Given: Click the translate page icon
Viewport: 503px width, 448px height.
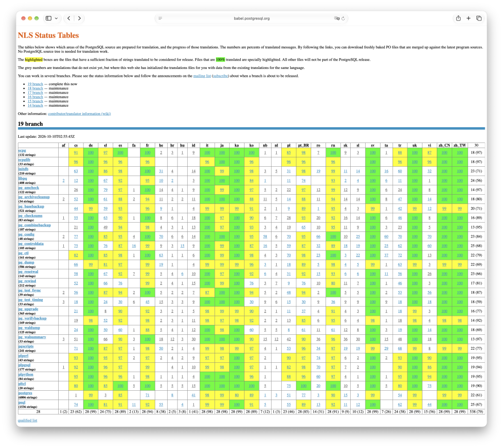Looking at the screenshot, I should 337,18.
